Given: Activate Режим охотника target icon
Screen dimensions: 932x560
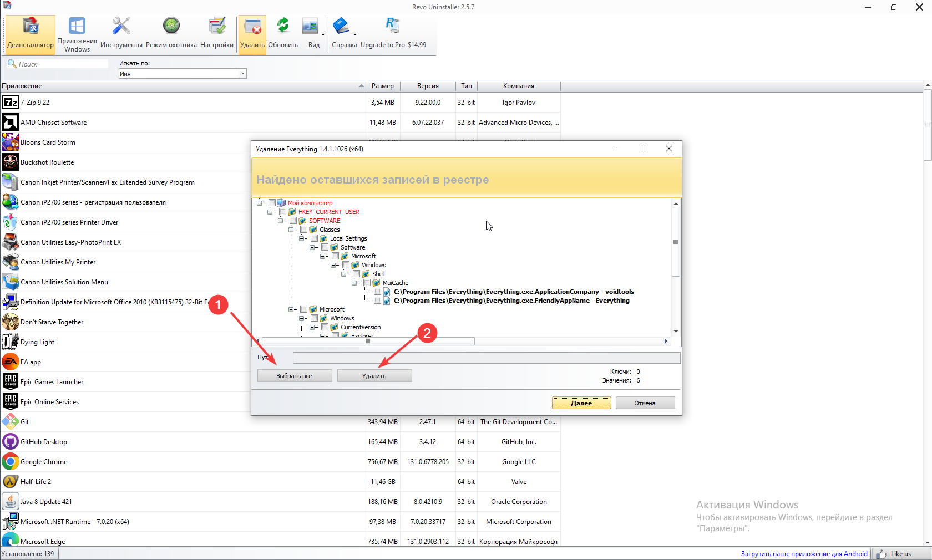Looking at the screenshot, I should click(171, 26).
